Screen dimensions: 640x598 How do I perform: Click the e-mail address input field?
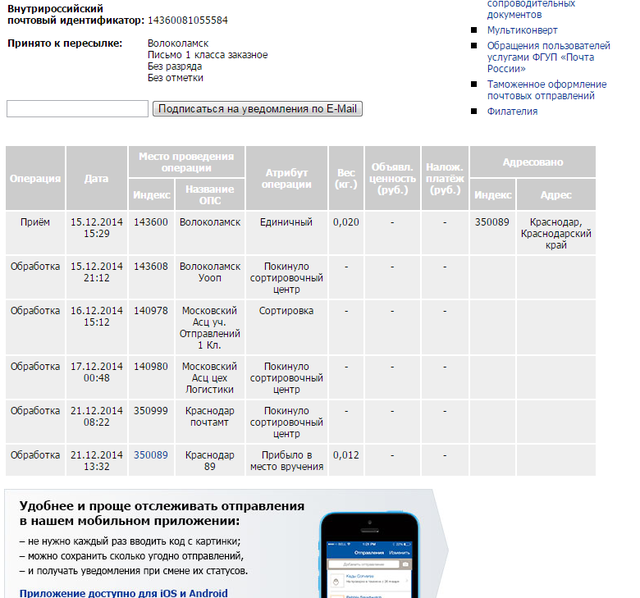coord(77,109)
